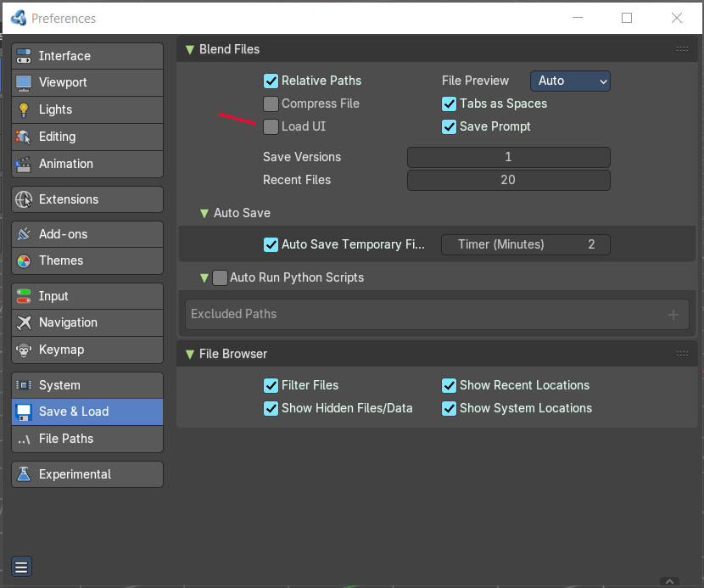Click the System chip icon
The image size is (704, 588).
pos(24,385)
